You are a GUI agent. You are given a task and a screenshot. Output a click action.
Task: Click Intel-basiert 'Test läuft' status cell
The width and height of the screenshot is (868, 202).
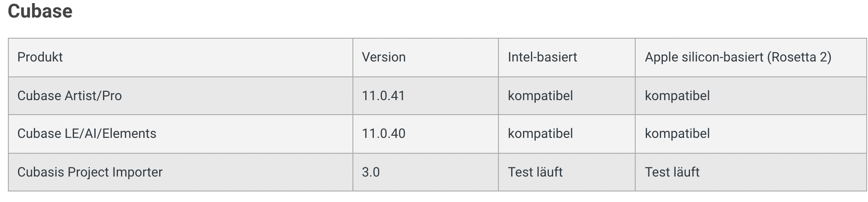click(535, 172)
